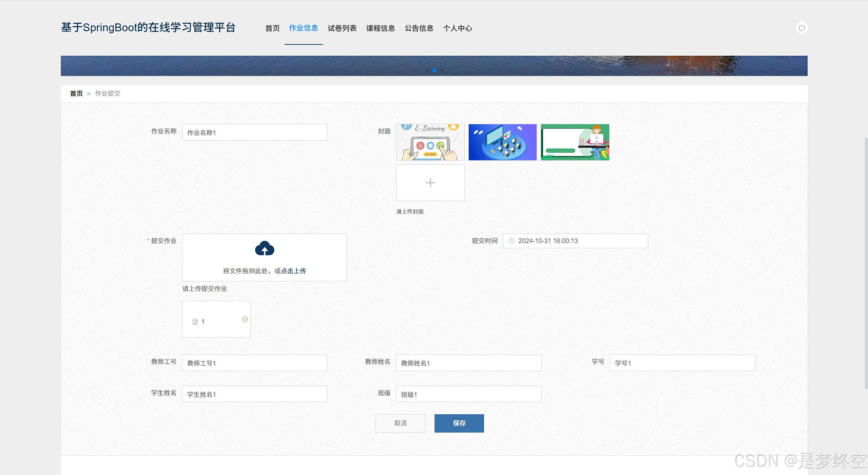This screenshot has height=475, width=868.
Task: Click the 点击上传 upload link
Action: 293,271
